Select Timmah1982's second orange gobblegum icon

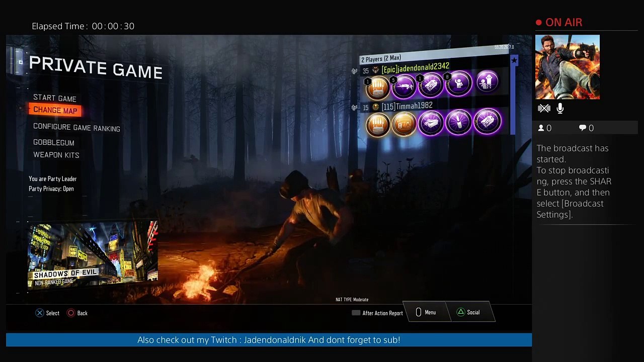click(x=404, y=124)
